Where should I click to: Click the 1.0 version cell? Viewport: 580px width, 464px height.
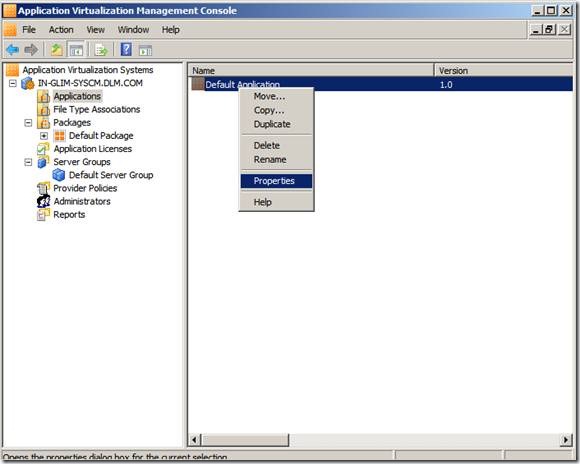click(446, 85)
